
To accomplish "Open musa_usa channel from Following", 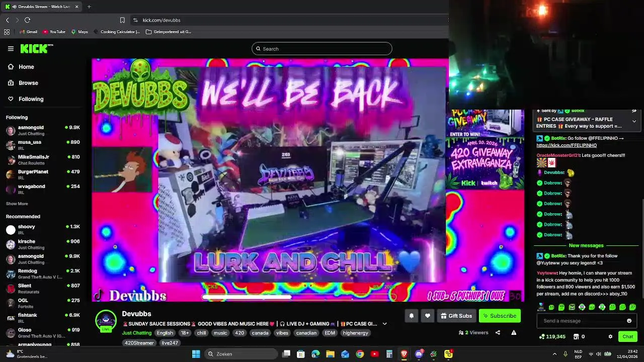I will tap(43, 145).
